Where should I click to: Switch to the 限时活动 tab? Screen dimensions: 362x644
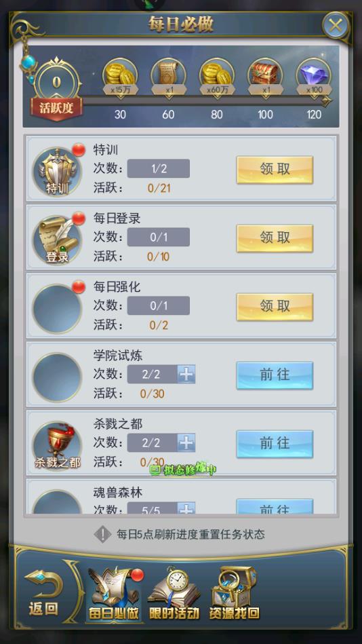[174, 594]
